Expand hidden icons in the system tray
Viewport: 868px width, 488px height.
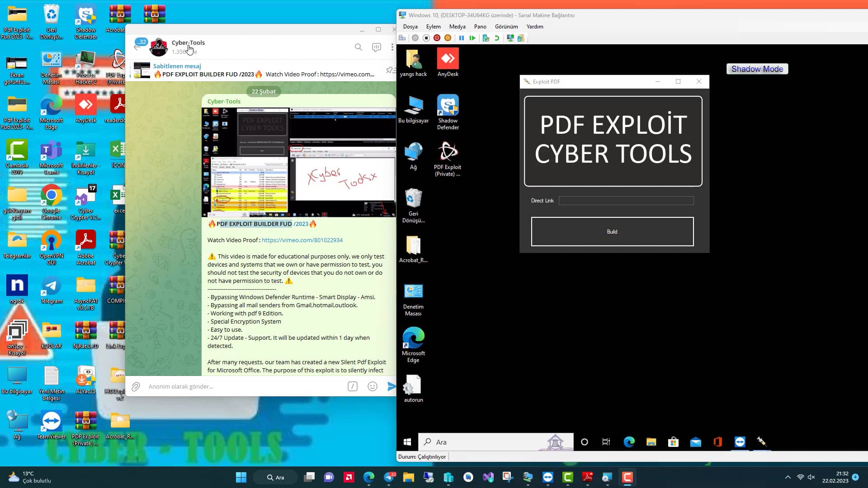click(788, 477)
